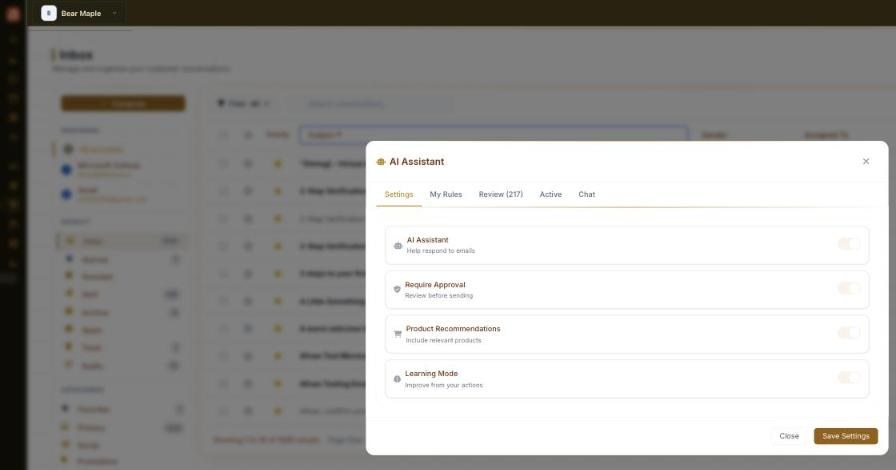This screenshot has width=896, height=470.
Task: Switch to the Active tab
Action: (551, 194)
